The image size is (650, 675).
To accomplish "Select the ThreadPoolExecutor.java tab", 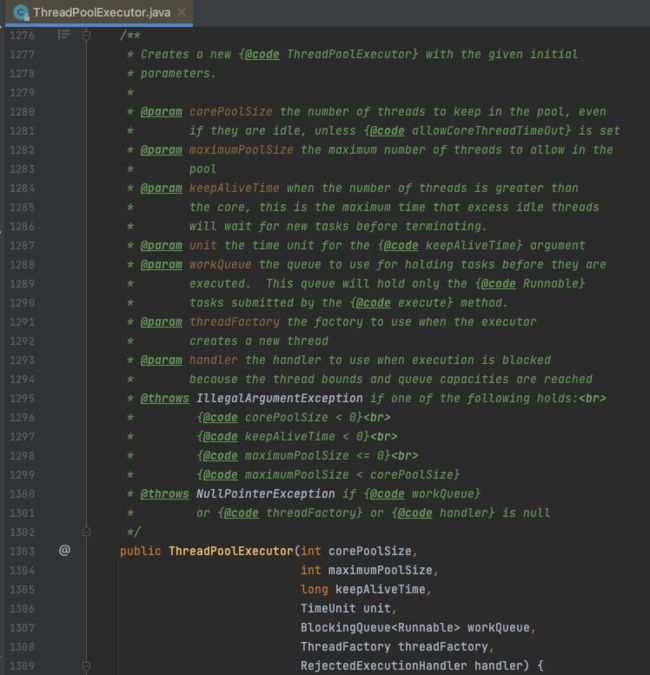I will (99, 12).
